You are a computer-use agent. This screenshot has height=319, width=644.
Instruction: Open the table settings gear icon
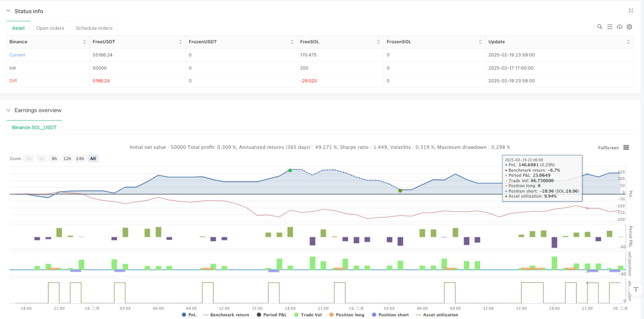click(x=630, y=27)
